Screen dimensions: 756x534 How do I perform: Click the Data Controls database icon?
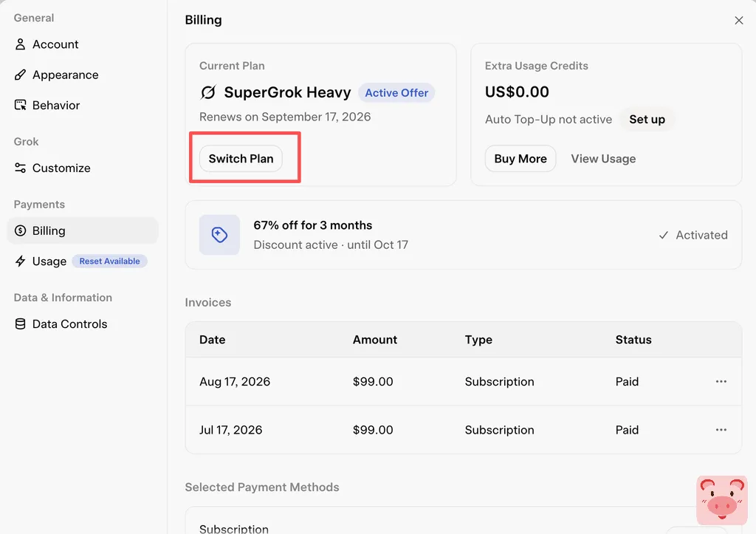click(x=20, y=324)
